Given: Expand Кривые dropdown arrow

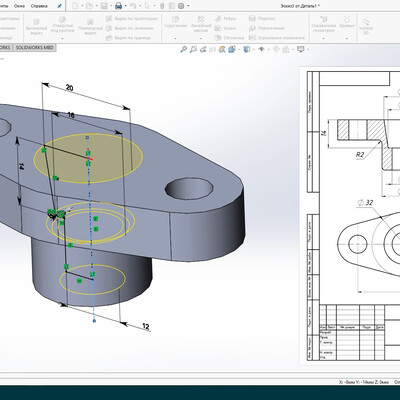Looking at the screenshot, I should [x=347, y=38].
